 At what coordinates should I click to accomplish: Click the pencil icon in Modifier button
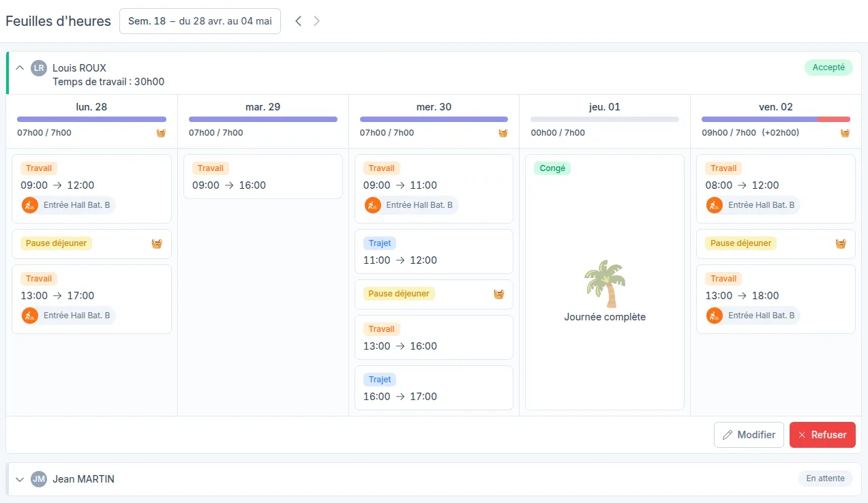(x=728, y=435)
